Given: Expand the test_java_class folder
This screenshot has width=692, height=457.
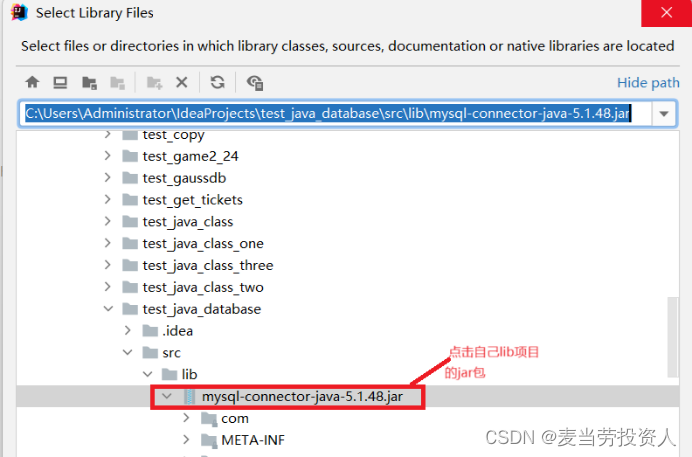Looking at the screenshot, I should pyautogui.click(x=108, y=221).
